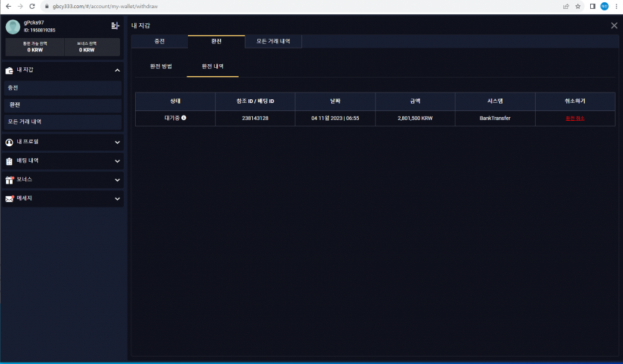Collapse the 내 지갑 section chevron
This screenshot has height=364, width=623.
point(117,70)
